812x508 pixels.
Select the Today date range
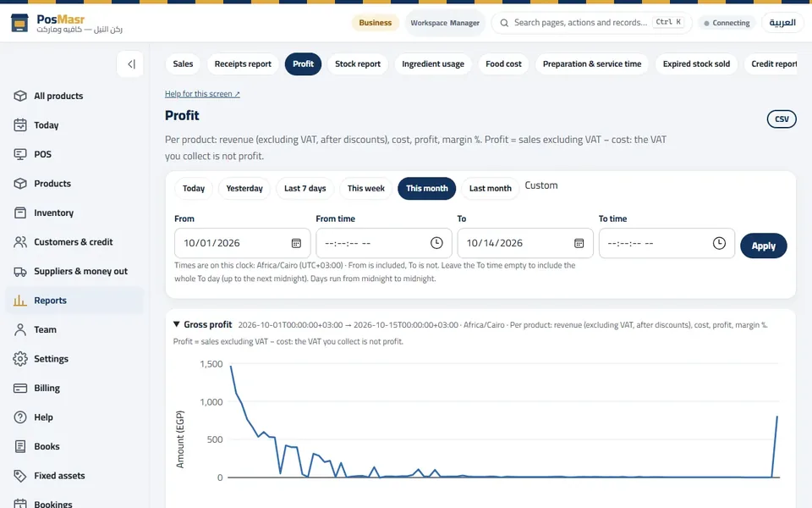pos(193,188)
